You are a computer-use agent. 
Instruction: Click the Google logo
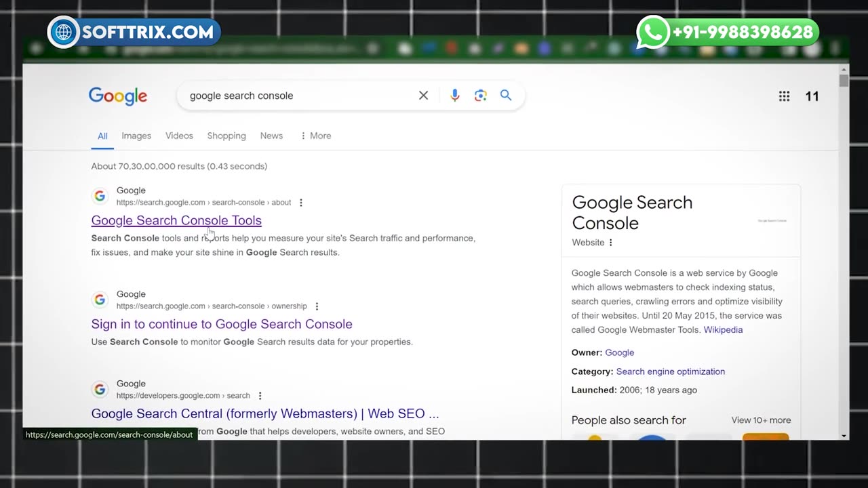[x=117, y=96]
